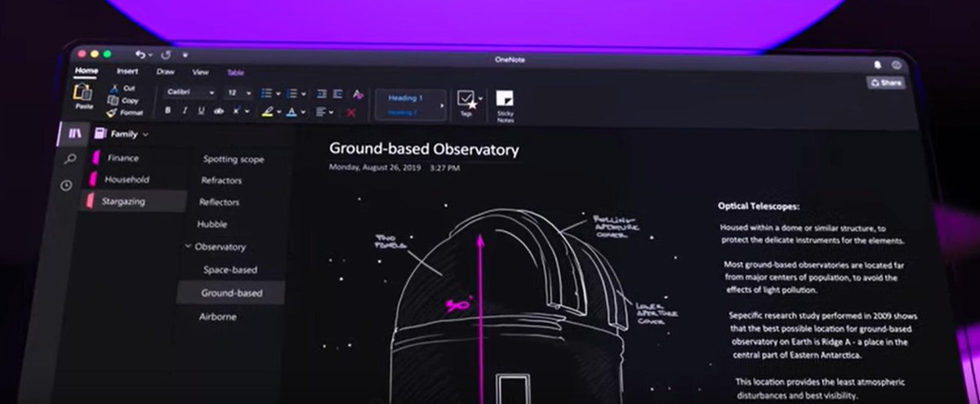The image size is (980, 404).
Task: Open the font color arrow
Action: (303, 113)
